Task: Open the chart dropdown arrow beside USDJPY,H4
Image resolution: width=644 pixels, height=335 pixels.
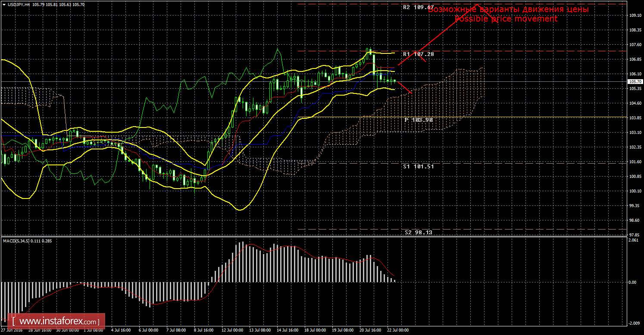Action: pyautogui.click(x=4, y=4)
